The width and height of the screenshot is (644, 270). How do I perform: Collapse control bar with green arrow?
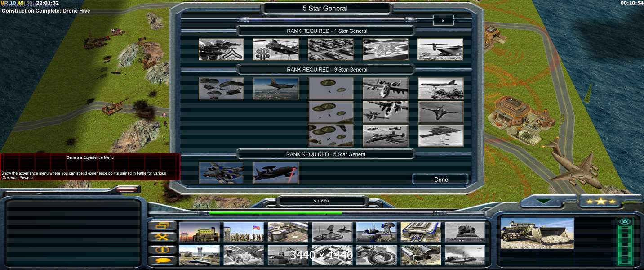[544, 201]
